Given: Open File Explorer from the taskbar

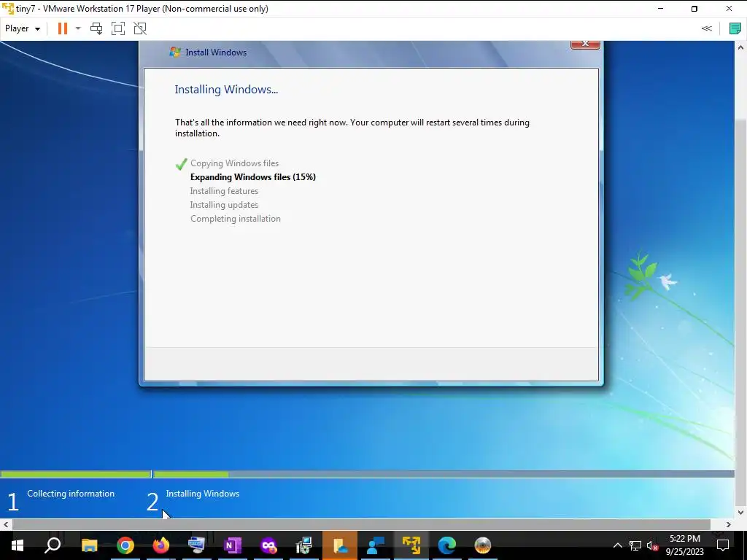Looking at the screenshot, I should click(89, 545).
